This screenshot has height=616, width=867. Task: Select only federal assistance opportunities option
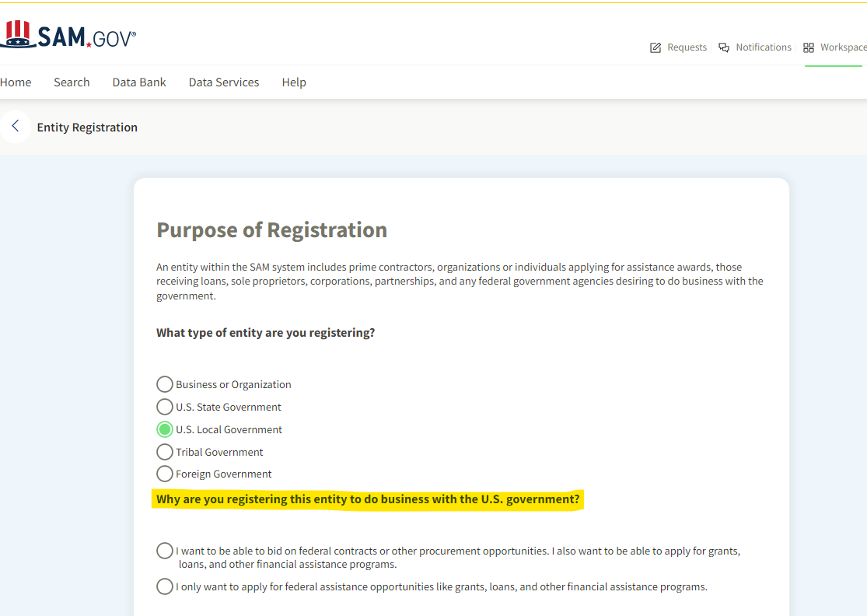click(x=165, y=586)
